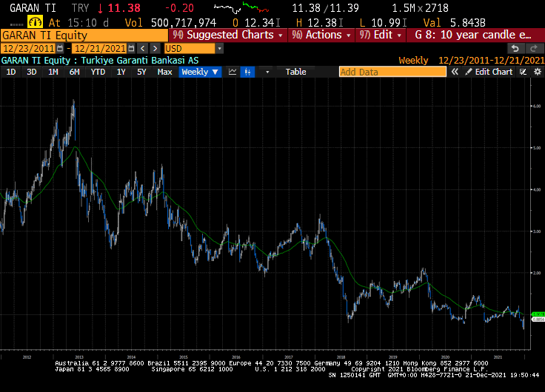
Task: Open chart settings gear icon
Action: point(538,72)
